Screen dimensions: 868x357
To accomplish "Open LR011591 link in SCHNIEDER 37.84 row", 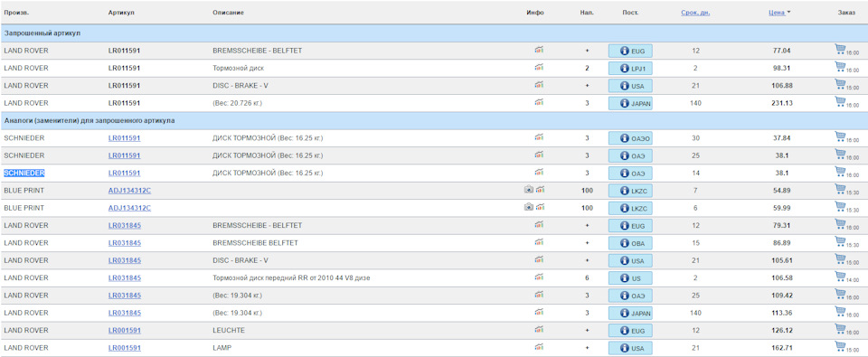I will click(124, 137).
